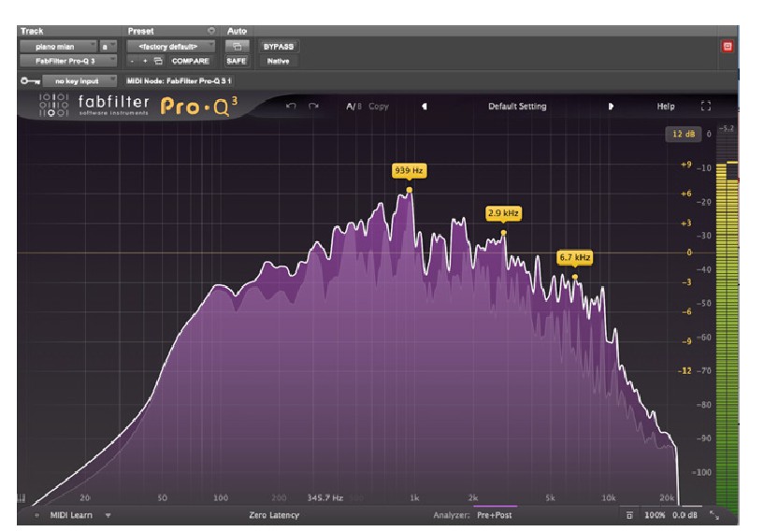Image resolution: width=764 pixels, height=532 pixels.
Task: Open the plug-in automation enable icon
Action: 237,47
